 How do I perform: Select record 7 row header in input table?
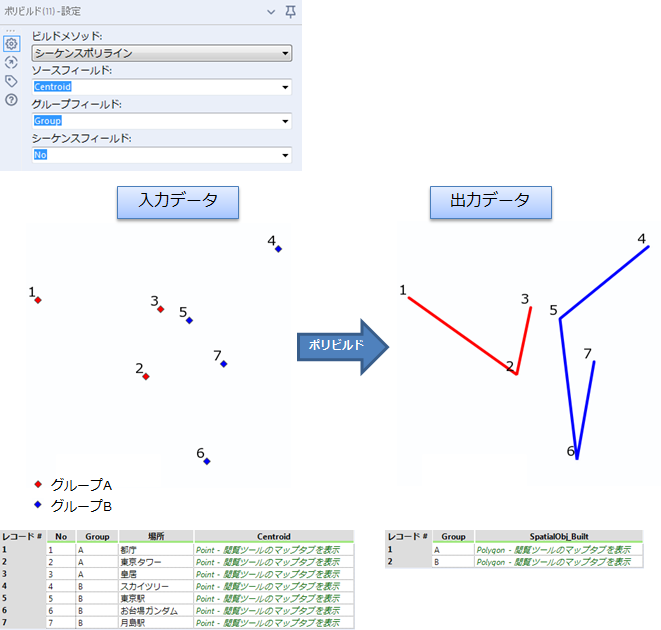click(23, 623)
